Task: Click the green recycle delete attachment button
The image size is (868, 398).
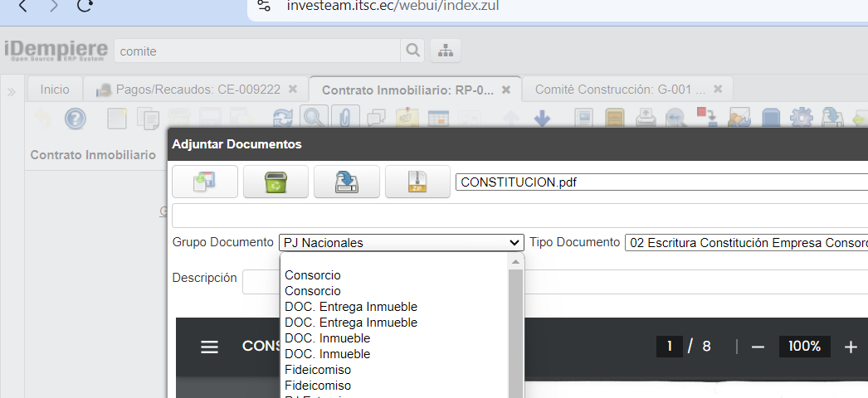Action: coord(276,182)
